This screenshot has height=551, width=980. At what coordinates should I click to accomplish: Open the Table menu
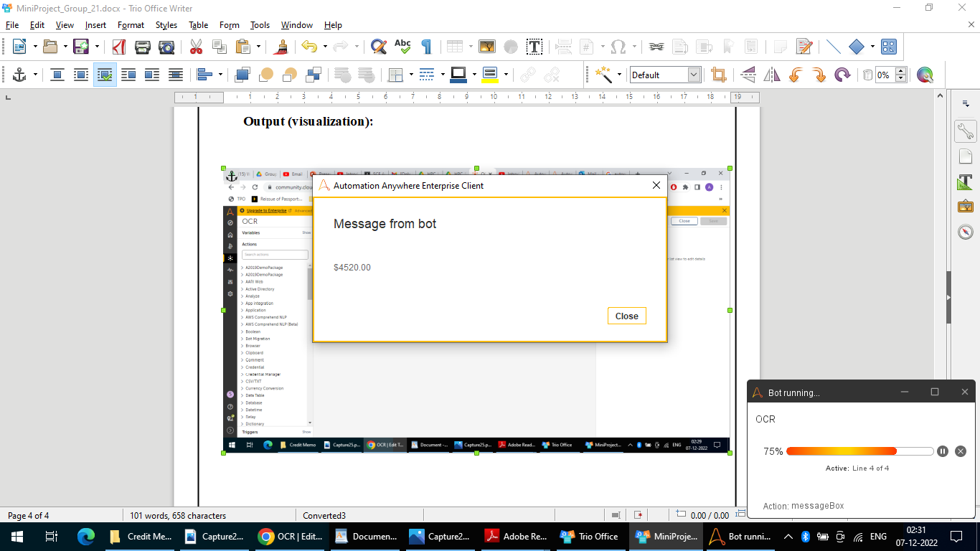[199, 25]
